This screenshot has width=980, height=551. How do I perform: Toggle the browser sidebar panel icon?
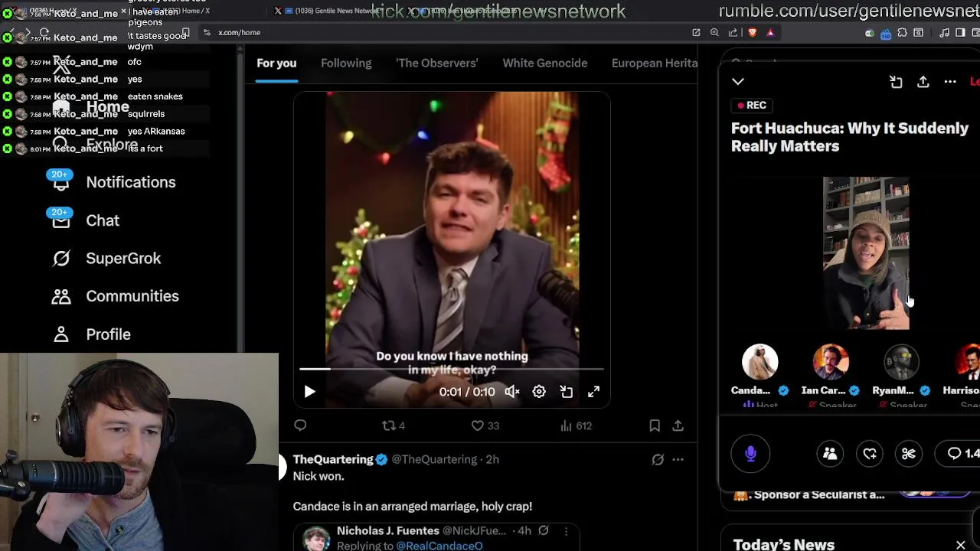[x=961, y=32]
